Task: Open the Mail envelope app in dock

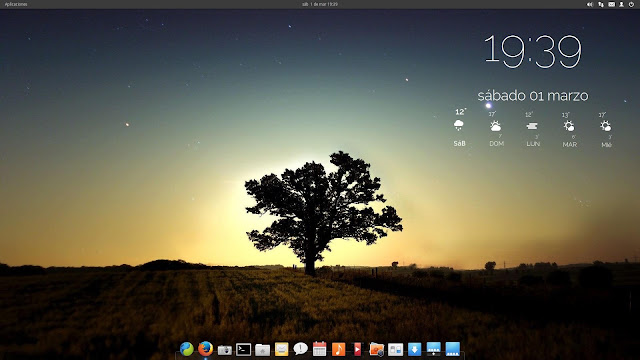Action: coord(281,349)
